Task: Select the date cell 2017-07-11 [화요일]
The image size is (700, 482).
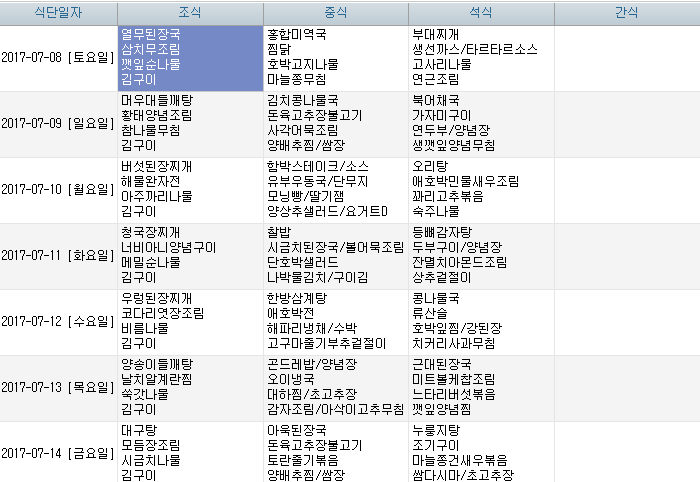Action: tap(58, 256)
